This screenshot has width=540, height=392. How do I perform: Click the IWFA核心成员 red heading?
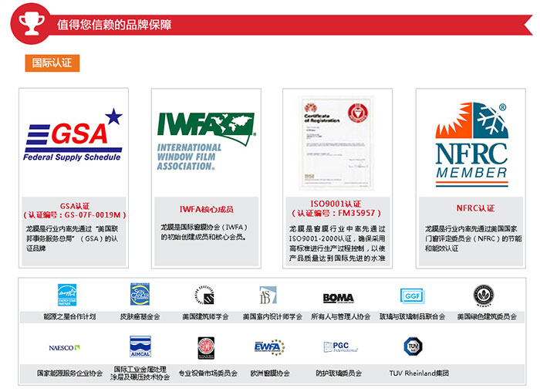(x=206, y=209)
